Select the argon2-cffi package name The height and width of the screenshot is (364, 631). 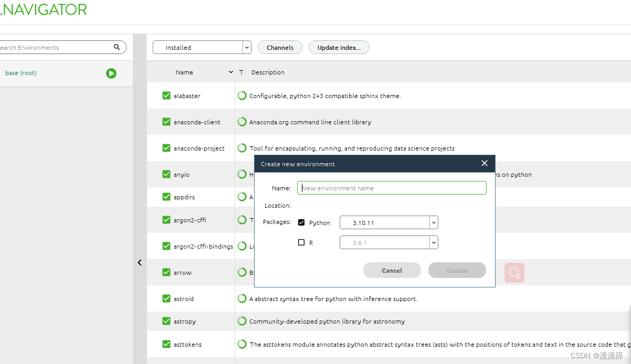190,220
